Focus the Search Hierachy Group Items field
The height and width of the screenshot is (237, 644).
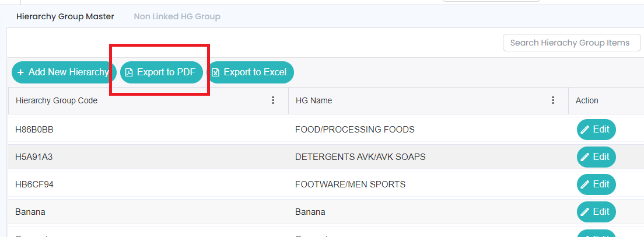click(571, 43)
